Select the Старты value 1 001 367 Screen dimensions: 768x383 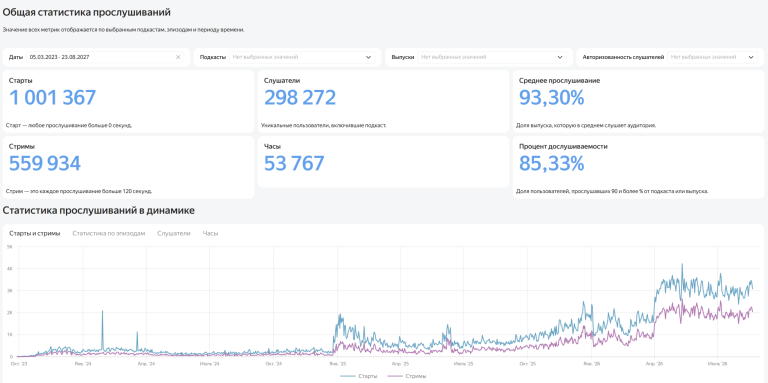point(52,97)
